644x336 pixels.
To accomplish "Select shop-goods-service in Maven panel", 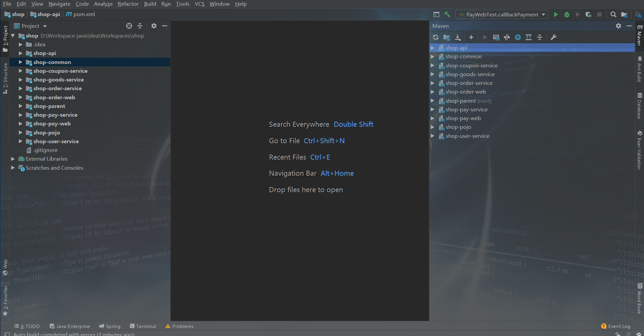I will [x=470, y=74].
